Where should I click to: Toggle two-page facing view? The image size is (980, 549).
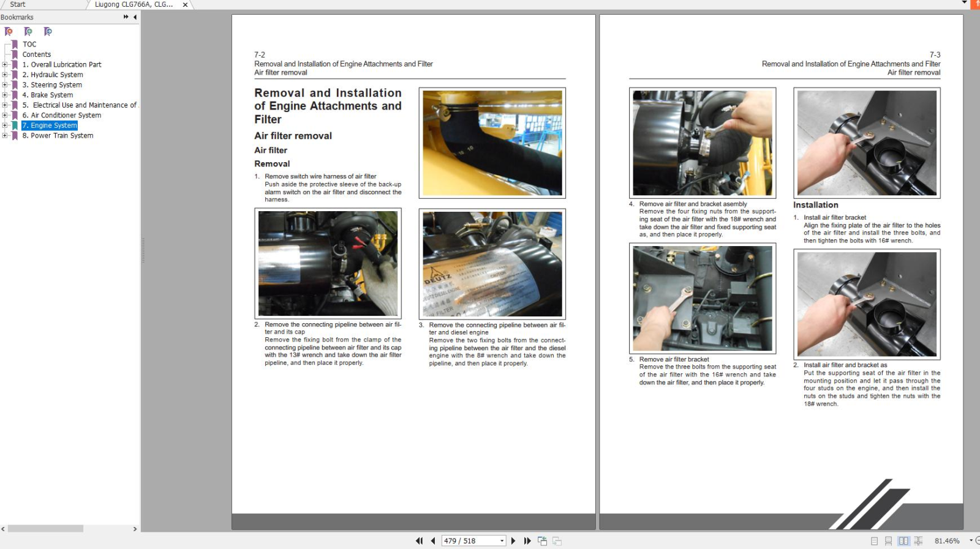coord(903,541)
